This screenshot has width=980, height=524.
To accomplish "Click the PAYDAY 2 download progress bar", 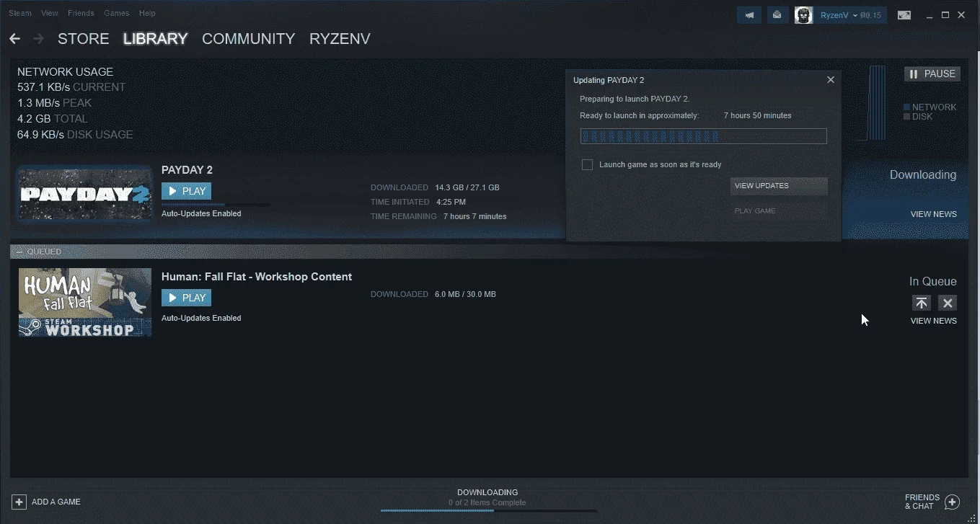I will (x=216, y=205).
